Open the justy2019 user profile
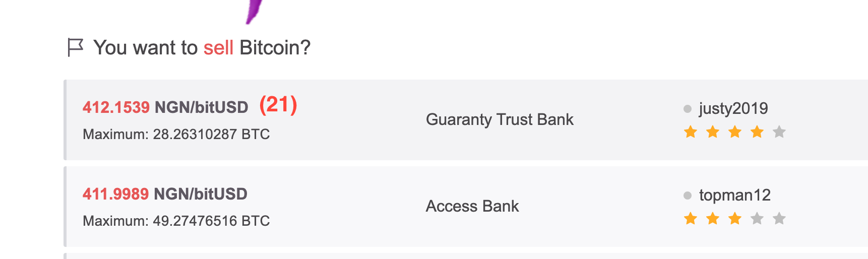 (x=733, y=108)
